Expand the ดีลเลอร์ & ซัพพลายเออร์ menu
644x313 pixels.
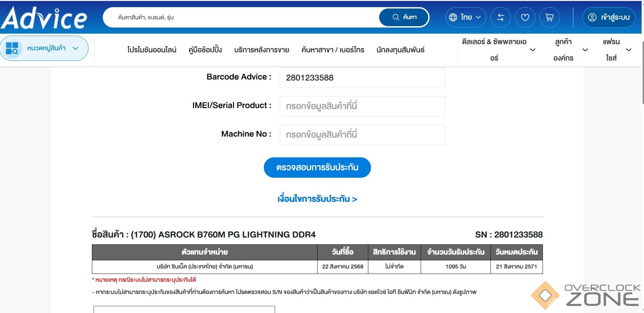coord(498,50)
